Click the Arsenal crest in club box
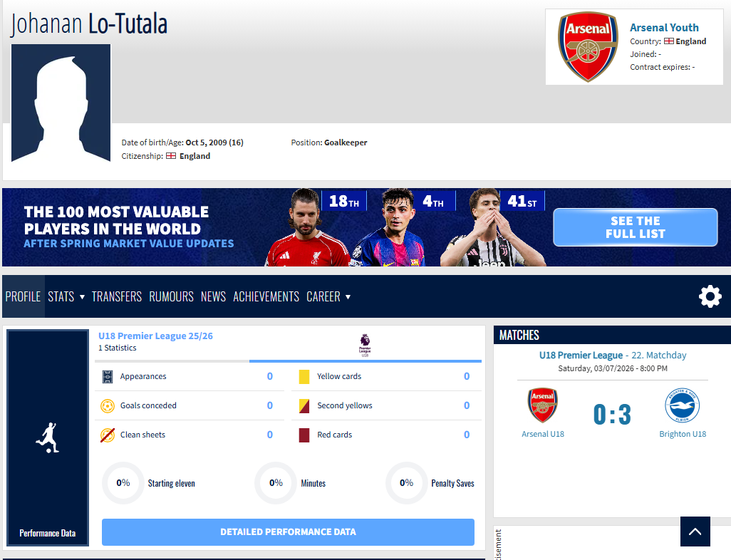Screen dimensions: 731x560 point(588,46)
